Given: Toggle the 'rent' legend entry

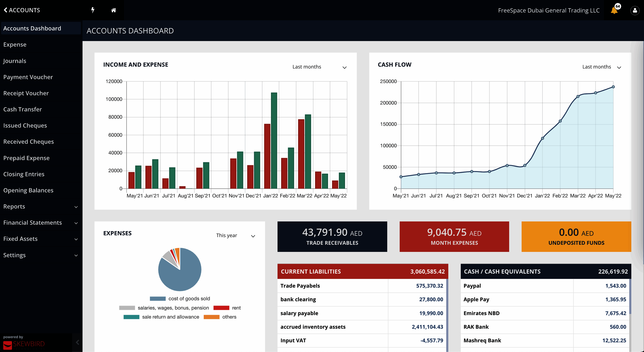Looking at the screenshot, I should (x=236, y=308).
